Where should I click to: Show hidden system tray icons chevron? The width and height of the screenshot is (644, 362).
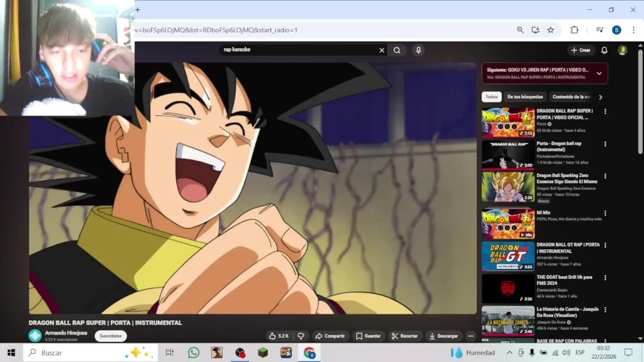pos(509,352)
